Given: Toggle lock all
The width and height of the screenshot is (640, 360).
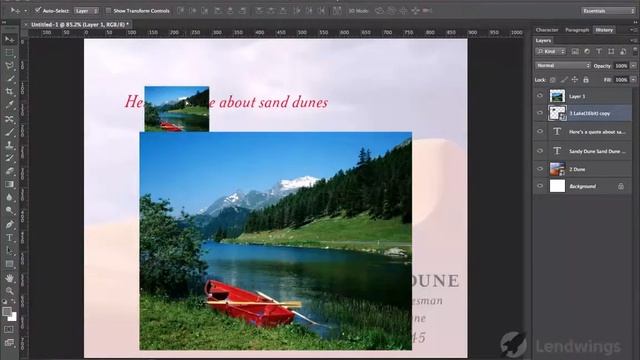Looking at the screenshot, I should click(x=586, y=80).
